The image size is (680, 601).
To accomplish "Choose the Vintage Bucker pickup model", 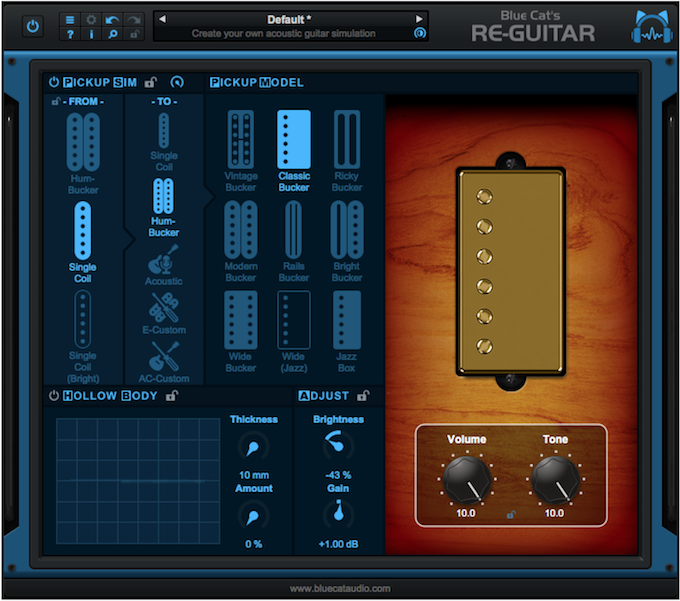I will pos(241,151).
